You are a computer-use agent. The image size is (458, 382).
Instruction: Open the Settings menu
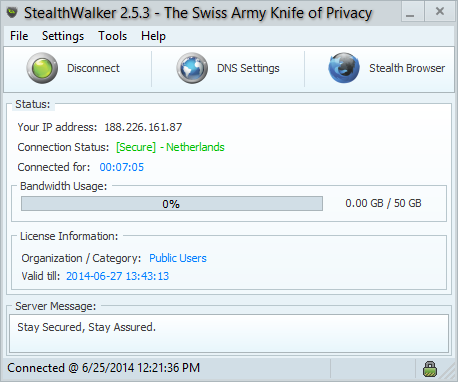[x=63, y=36]
